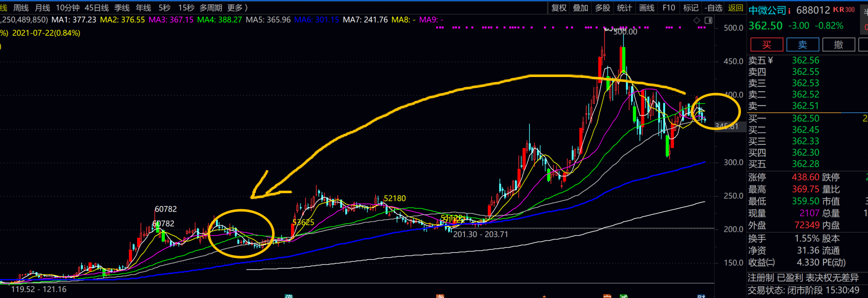Expand the 更多 periods list
Screen dimensions: 868x298
pyautogui.click(x=238, y=8)
